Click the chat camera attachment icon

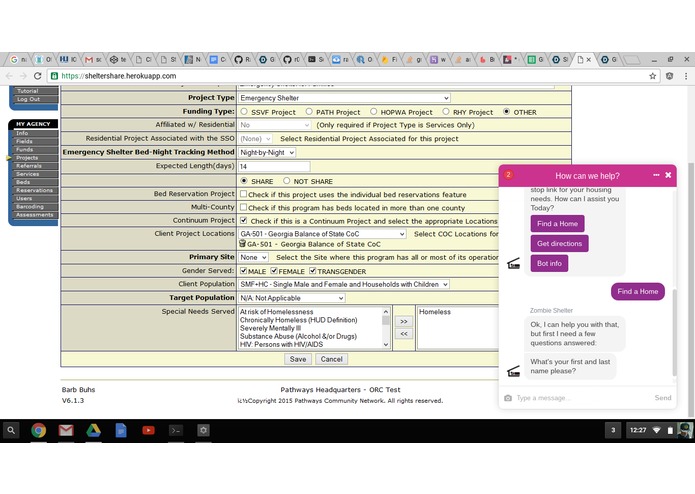508,398
